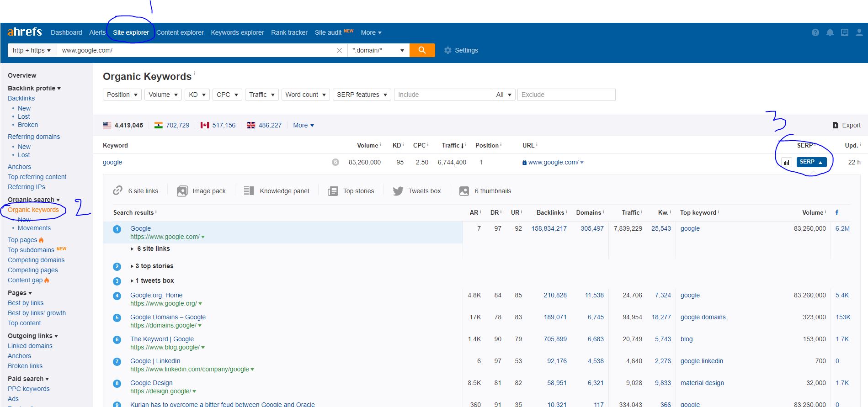This screenshot has width=868, height=407.
Task: Open the Settings gear icon
Action: tap(447, 50)
